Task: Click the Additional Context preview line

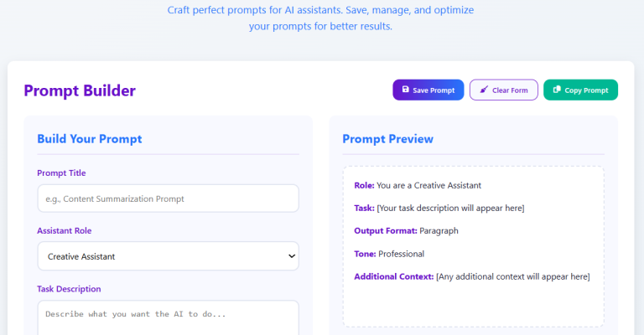Action: pyautogui.click(x=471, y=276)
